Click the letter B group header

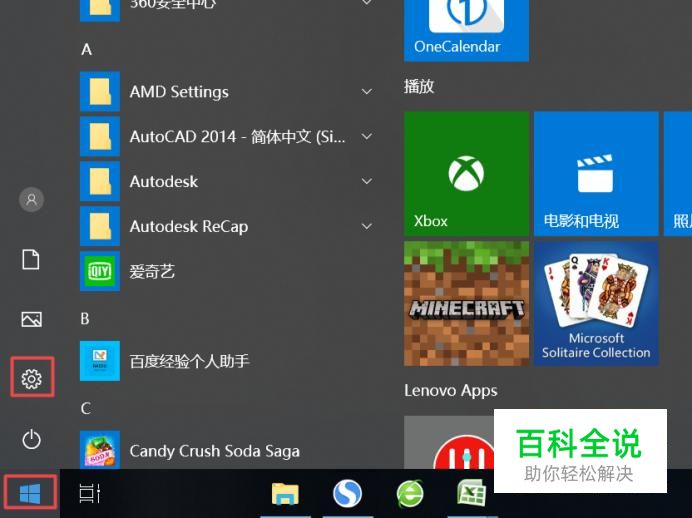tap(85, 319)
